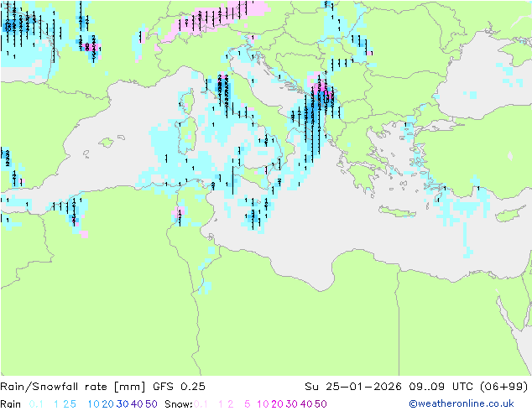
Task: Click the island of Crete on map
Action: tap(397, 212)
